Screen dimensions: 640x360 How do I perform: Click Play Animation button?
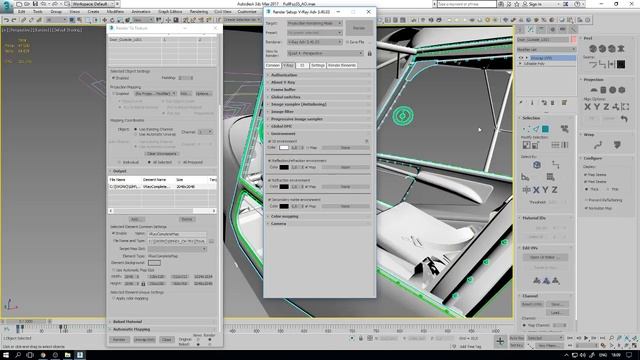coord(587,338)
